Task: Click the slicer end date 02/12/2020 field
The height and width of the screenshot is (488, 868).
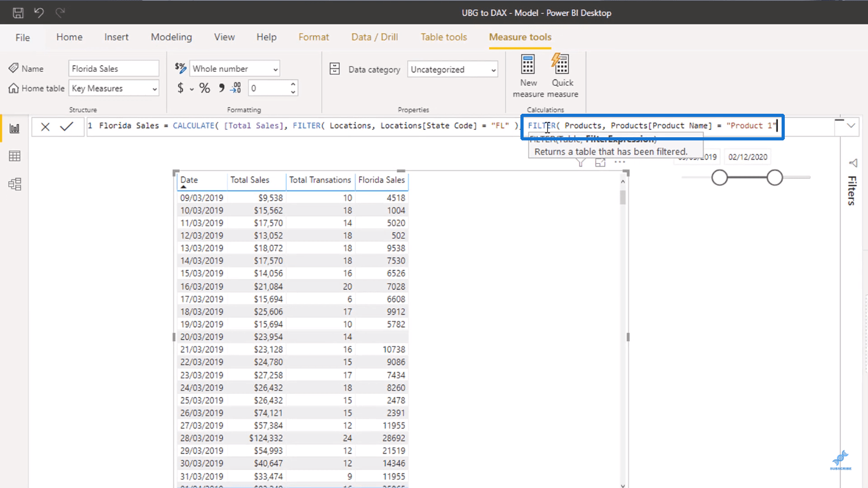Action: point(748,157)
